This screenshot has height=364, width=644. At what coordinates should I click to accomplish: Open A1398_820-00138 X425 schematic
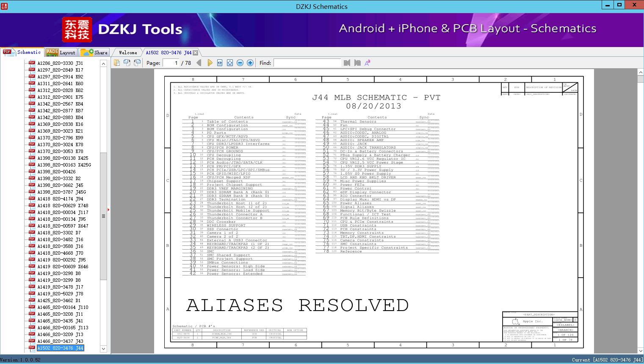point(63,158)
